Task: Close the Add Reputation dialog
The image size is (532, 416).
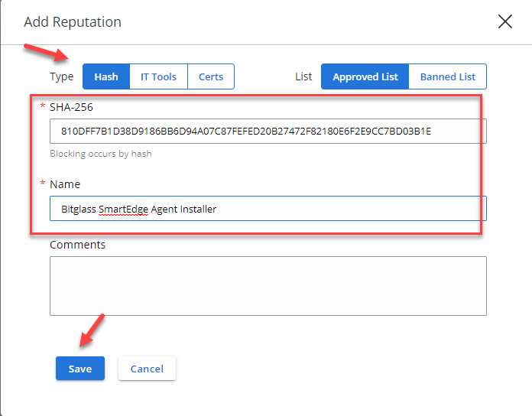Action: pyautogui.click(x=504, y=21)
